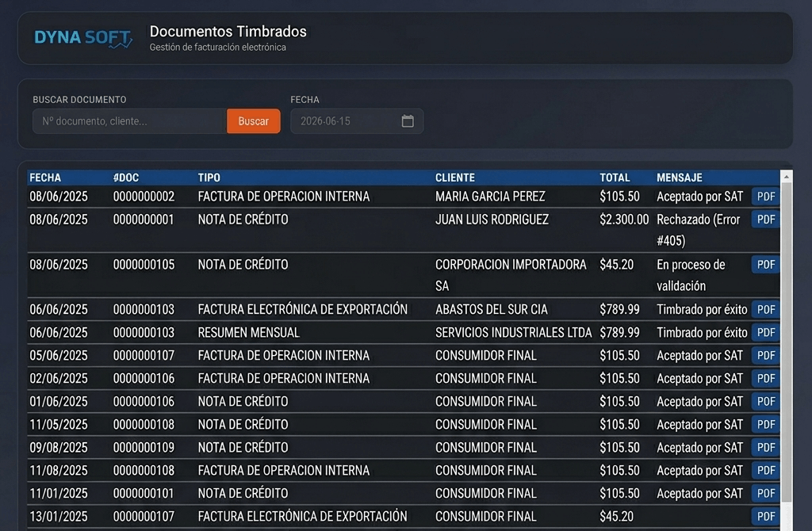Open PDF for 11/08/2025 row
This screenshot has height=531, width=812.
click(x=765, y=471)
